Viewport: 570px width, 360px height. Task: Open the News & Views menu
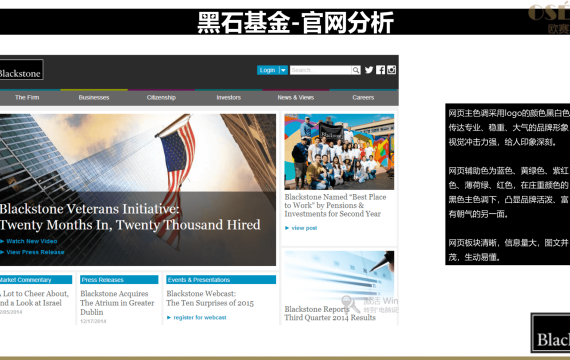[x=296, y=97]
